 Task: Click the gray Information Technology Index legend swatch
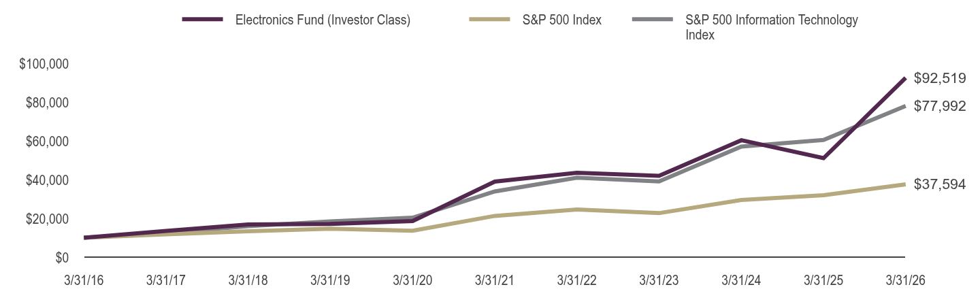tap(653, 20)
